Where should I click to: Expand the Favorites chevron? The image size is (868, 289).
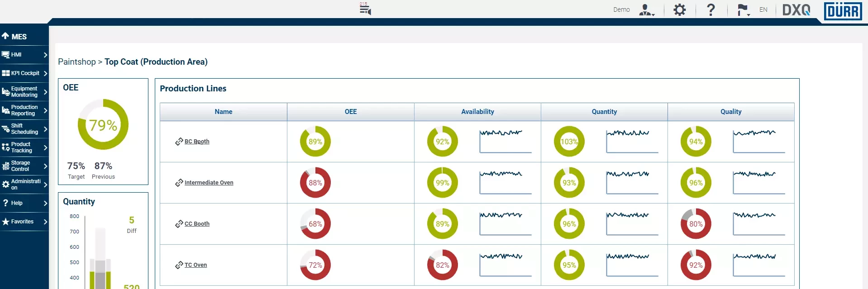tap(45, 222)
